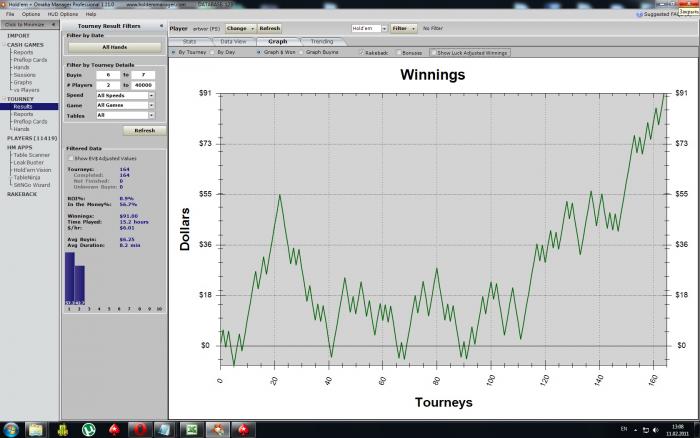Viewport: 700px width, 438px height.
Task: Switch to the Data View tab
Action: click(x=233, y=42)
